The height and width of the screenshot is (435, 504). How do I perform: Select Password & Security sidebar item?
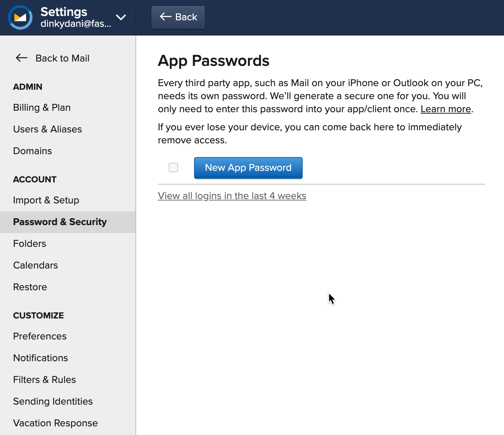coord(60,222)
